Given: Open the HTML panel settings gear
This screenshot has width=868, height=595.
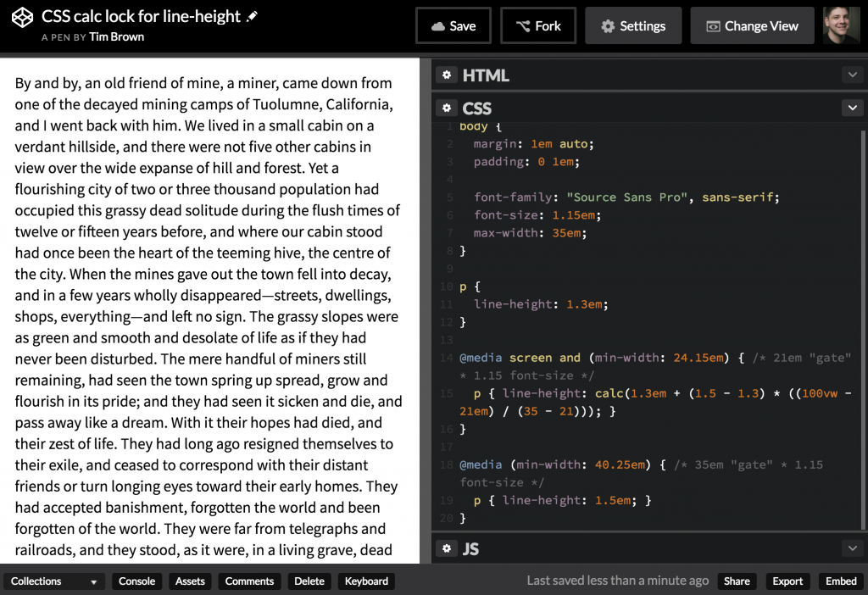Looking at the screenshot, I should [447, 75].
